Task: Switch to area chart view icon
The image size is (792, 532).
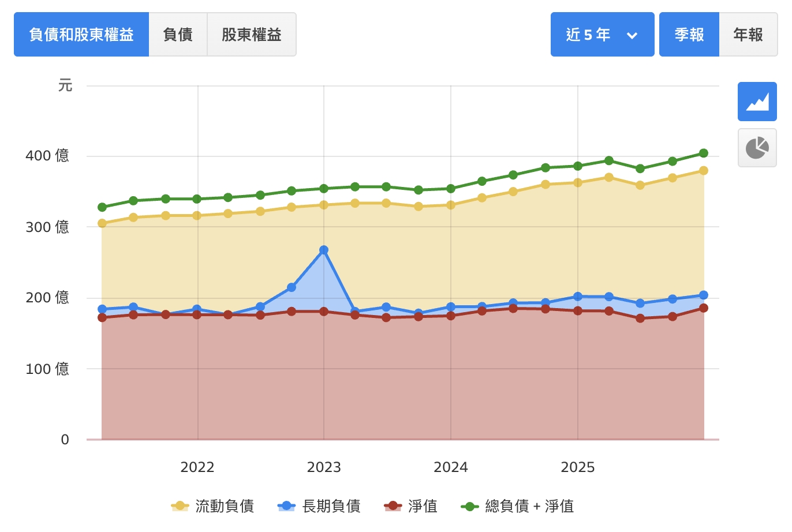Action: [757, 102]
